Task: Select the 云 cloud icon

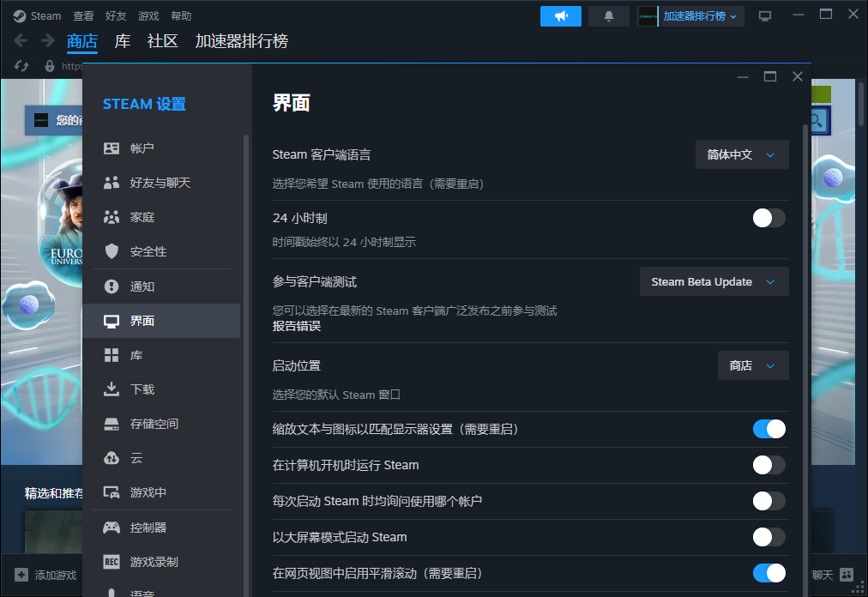Action: (112, 458)
